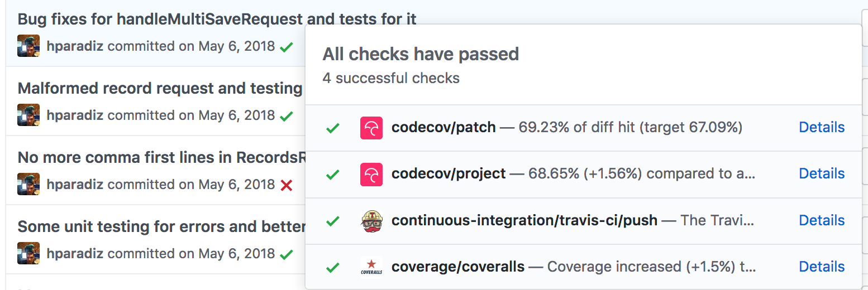Screen dimensions: 868x290
Task: Open the Malformed record request commit
Action: (x=160, y=89)
